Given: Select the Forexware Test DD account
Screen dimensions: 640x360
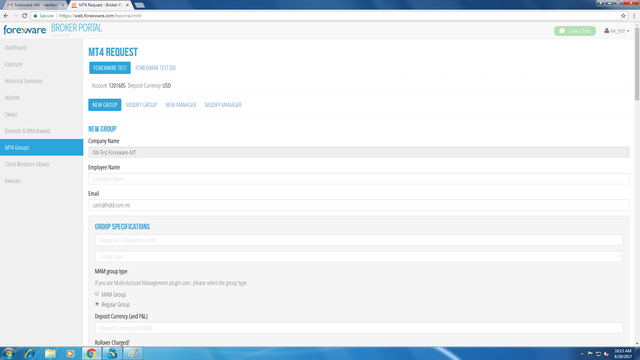Looking at the screenshot, I should 155,68.
